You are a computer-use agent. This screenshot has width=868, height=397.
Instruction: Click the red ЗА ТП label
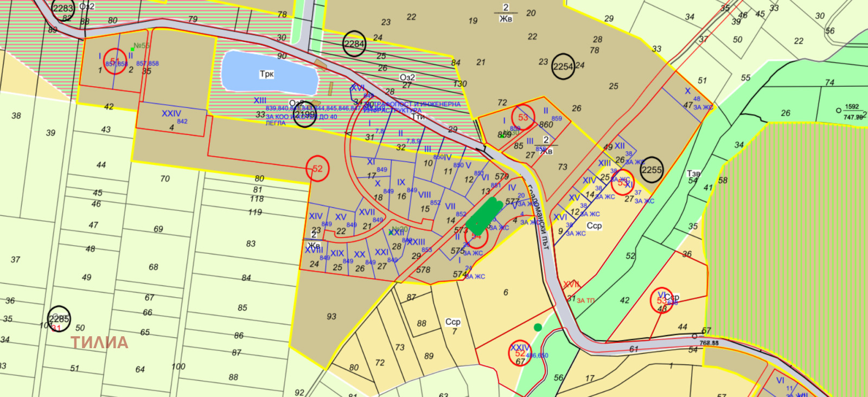click(x=585, y=300)
